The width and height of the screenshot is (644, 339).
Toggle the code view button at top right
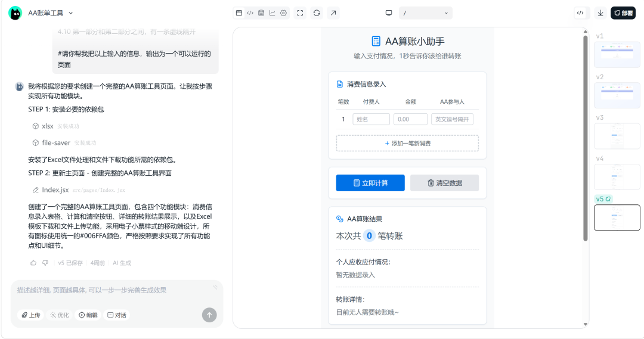click(580, 13)
